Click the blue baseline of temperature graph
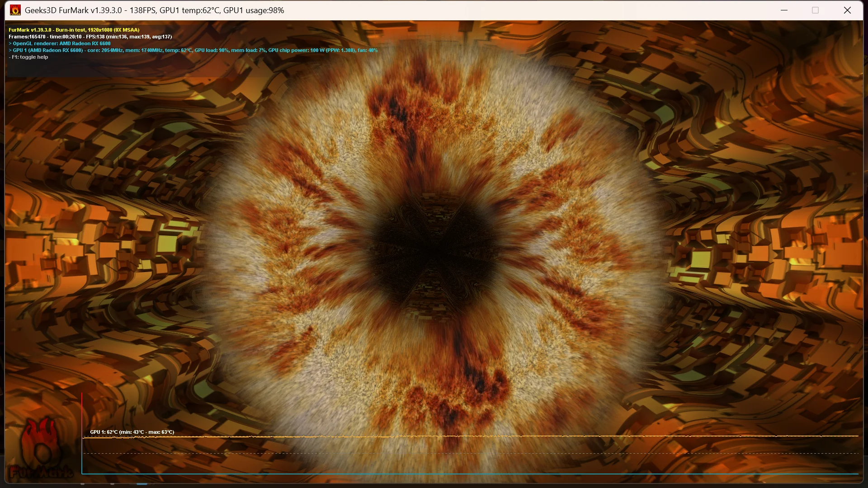The height and width of the screenshot is (488, 868). (x=470, y=474)
